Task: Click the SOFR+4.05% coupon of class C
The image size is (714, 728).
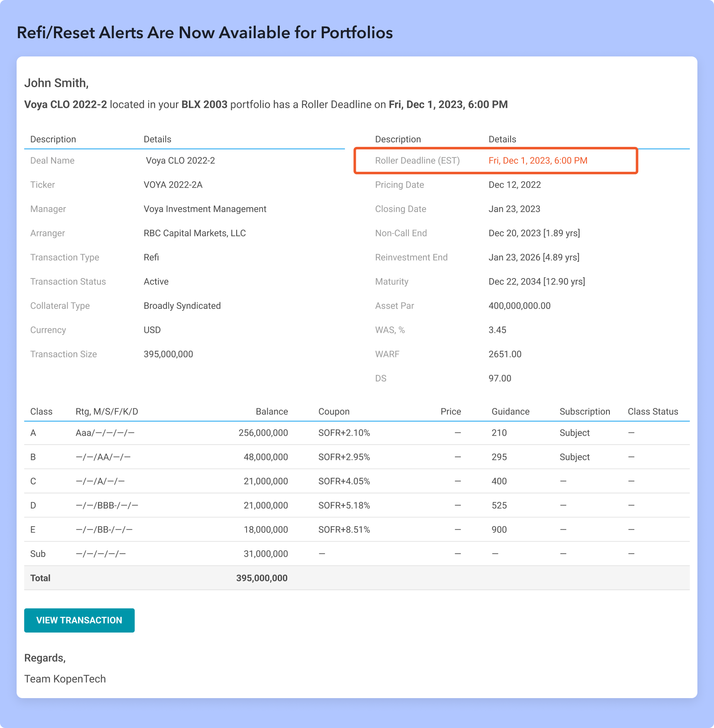Action: pos(344,481)
